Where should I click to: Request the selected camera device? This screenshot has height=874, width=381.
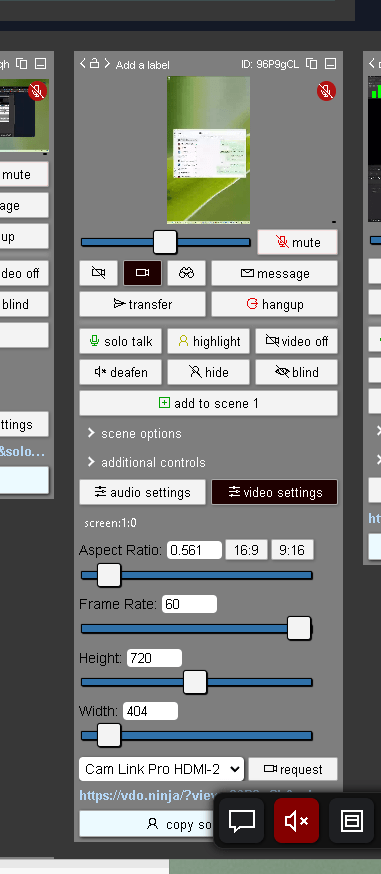click(x=293, y=769)
